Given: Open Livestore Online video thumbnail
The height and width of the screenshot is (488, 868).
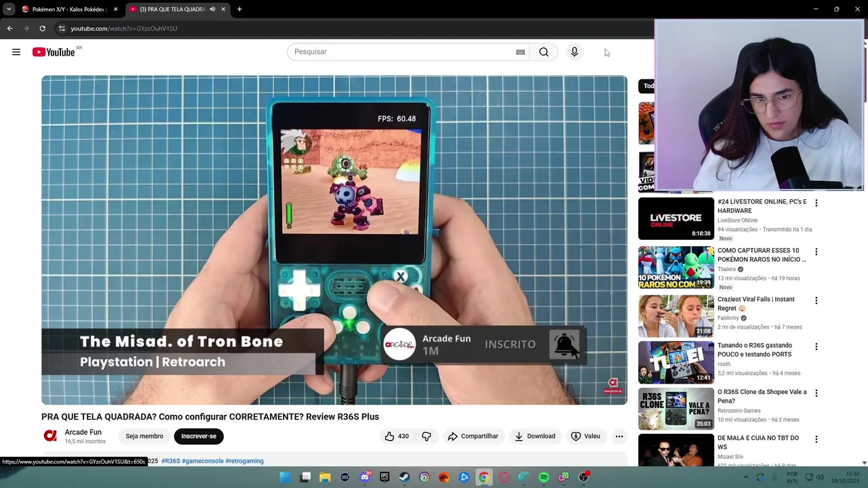Looking at the screenshot, I should point(676,218).
